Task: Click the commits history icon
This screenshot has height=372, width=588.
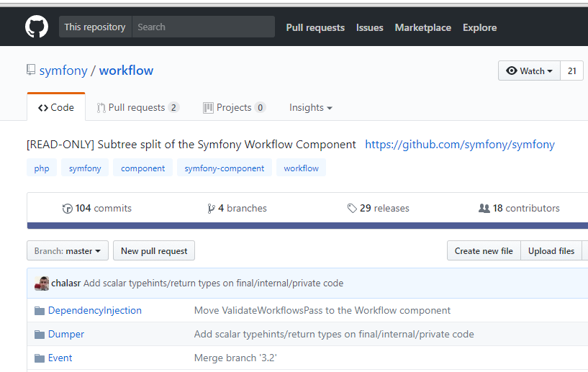Action: [x=68, y=209]
